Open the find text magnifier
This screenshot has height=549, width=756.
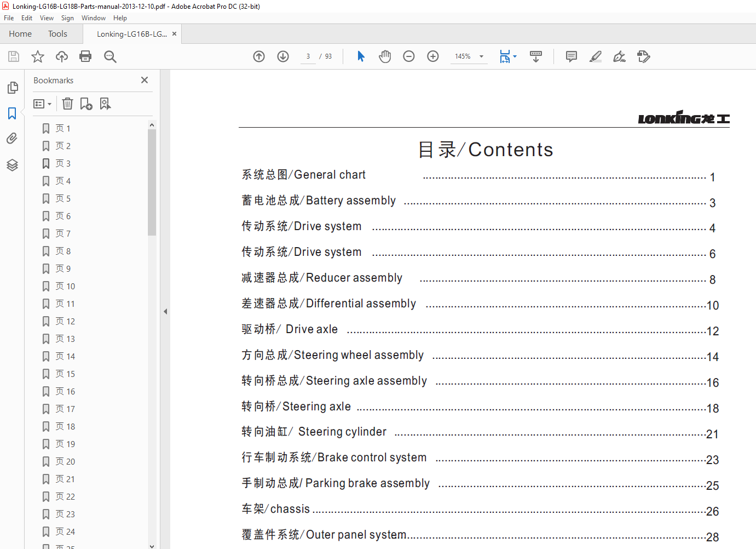point(110,56)
